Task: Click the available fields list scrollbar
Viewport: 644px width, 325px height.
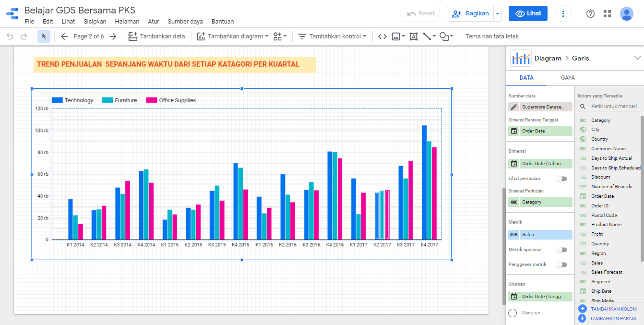Action: (x=642, y=188)
